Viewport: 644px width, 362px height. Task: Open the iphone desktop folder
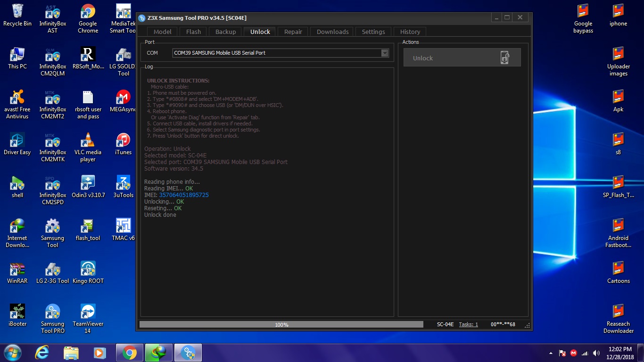point(618,16)
